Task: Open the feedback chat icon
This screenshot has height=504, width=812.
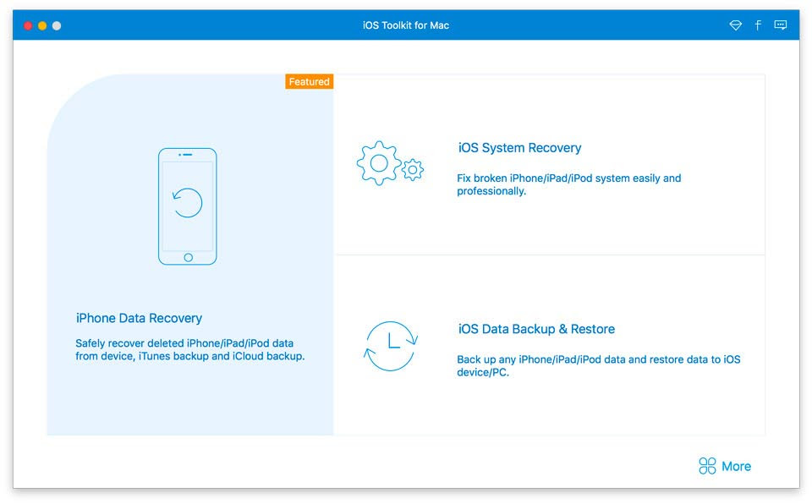Action: 781,25
